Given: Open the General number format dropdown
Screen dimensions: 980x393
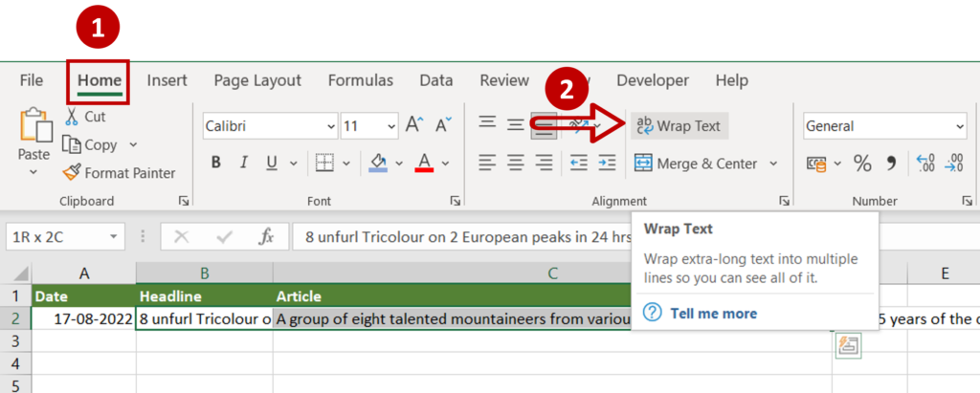Looking at the screenshot, I should click(960, 126).
